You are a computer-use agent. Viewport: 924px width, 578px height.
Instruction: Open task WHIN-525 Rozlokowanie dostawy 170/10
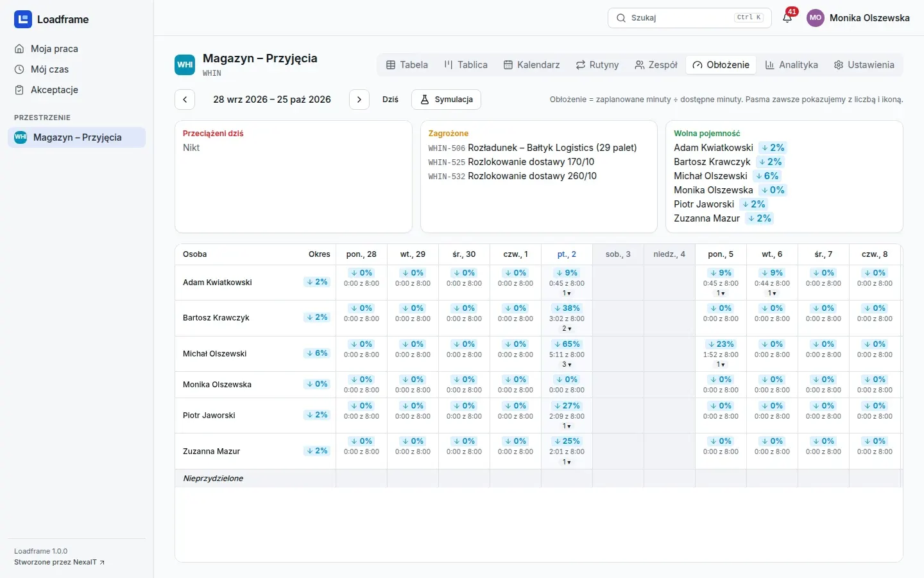(x=511, y=162)
